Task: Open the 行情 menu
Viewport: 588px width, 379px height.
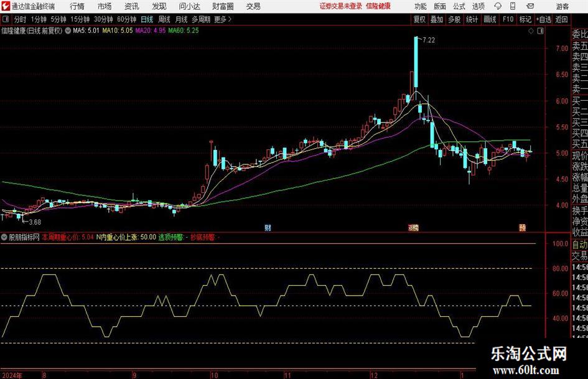Action: coord(77,6)
